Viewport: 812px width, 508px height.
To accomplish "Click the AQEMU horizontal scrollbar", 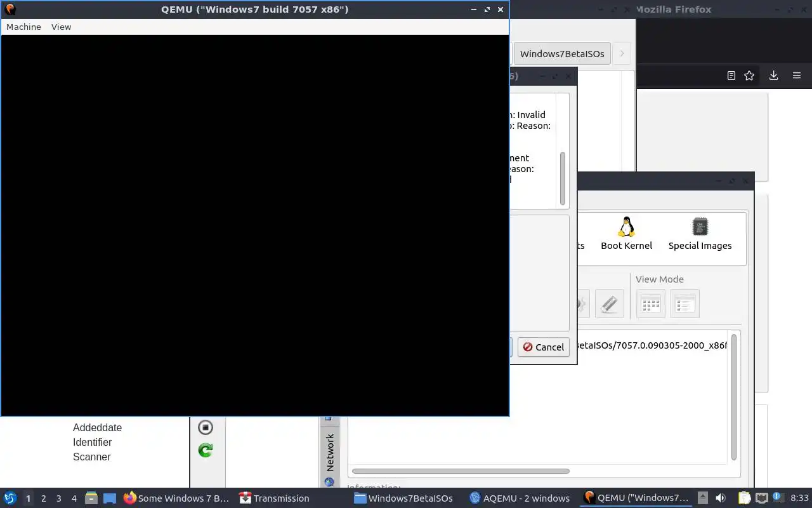I will click(461, 471).
